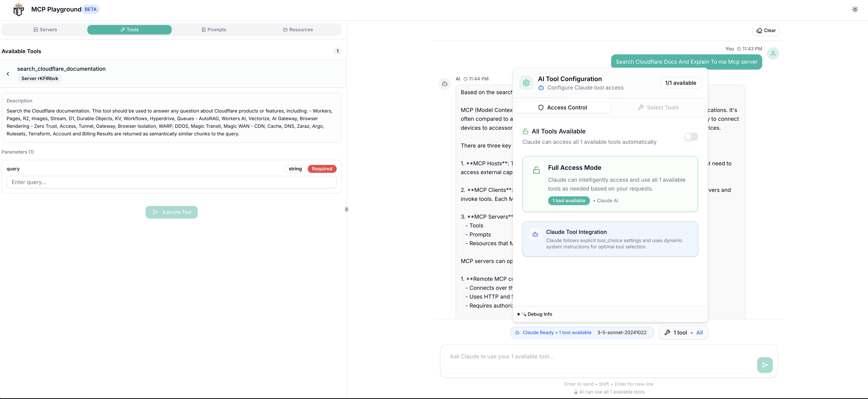This screenshot has width=868, height=399.
Task: Click the AI robot avatar icon
Action: pyautogui.click(x=444, y=83)
